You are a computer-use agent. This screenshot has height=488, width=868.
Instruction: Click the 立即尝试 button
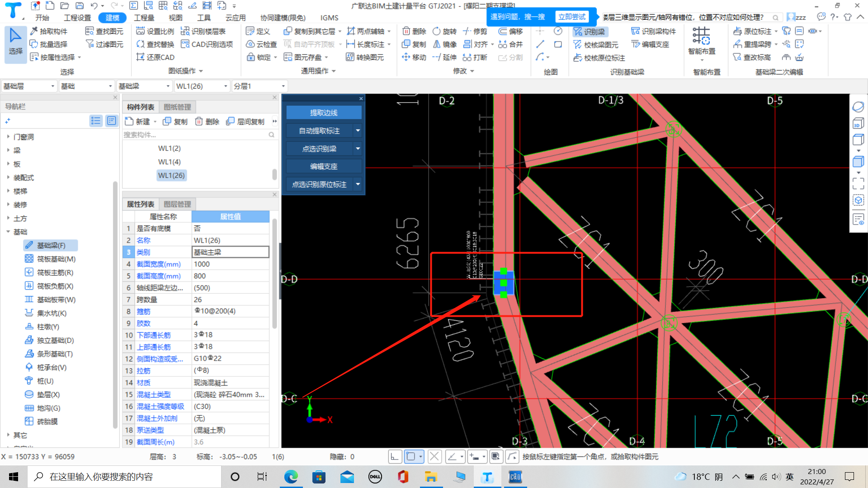click(572, 17)
